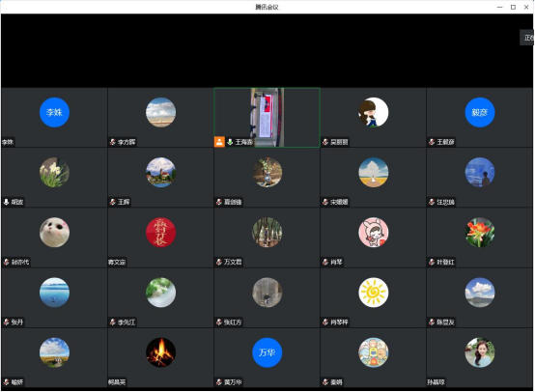
Task: Click muted mic beside yellow sun avatar's name
Action: coord(325,322)
